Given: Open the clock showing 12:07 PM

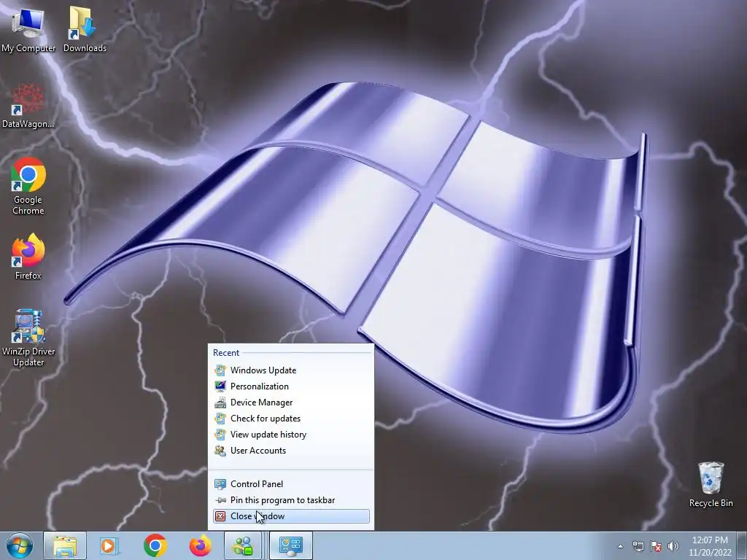Looking at the screenshot, I should pos(710,546).
